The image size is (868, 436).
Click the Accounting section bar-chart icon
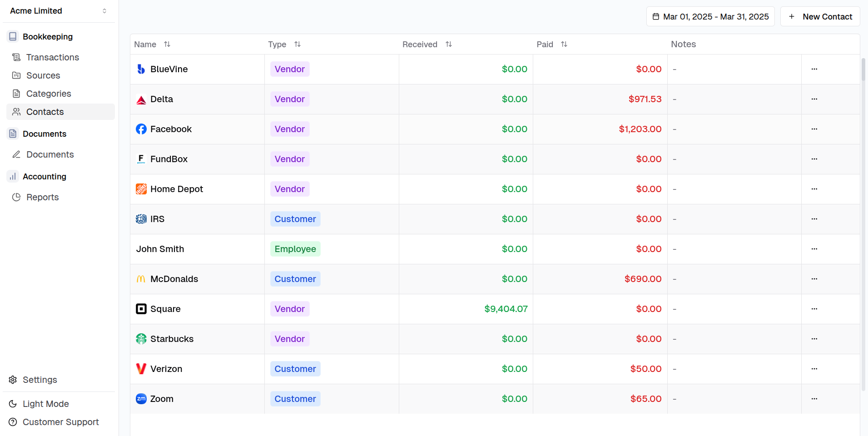13,176
